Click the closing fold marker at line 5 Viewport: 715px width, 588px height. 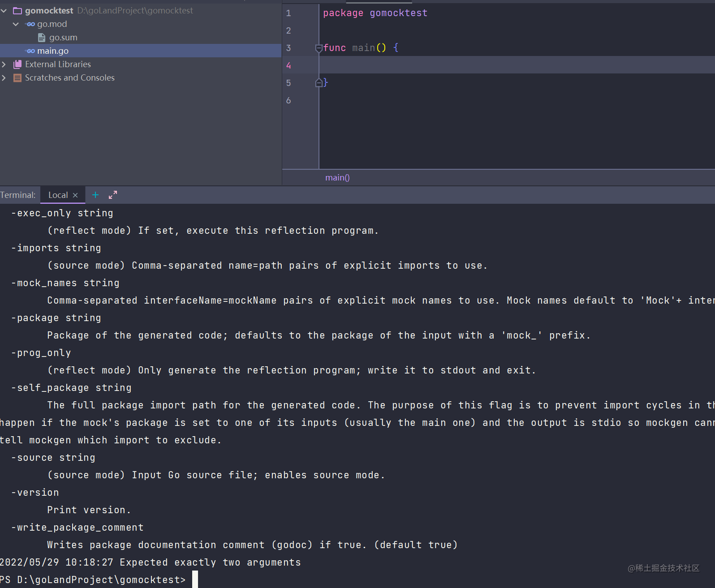click(x=319, y=83)
